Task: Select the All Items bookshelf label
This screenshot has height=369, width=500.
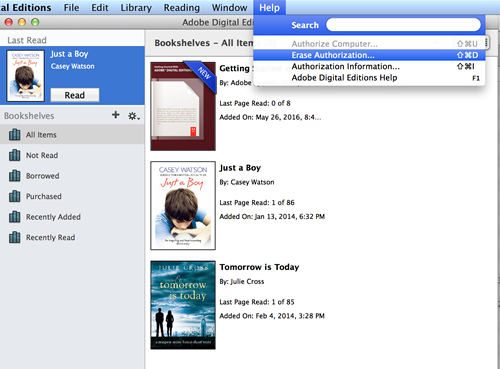Action: click(x=41, y=135)
